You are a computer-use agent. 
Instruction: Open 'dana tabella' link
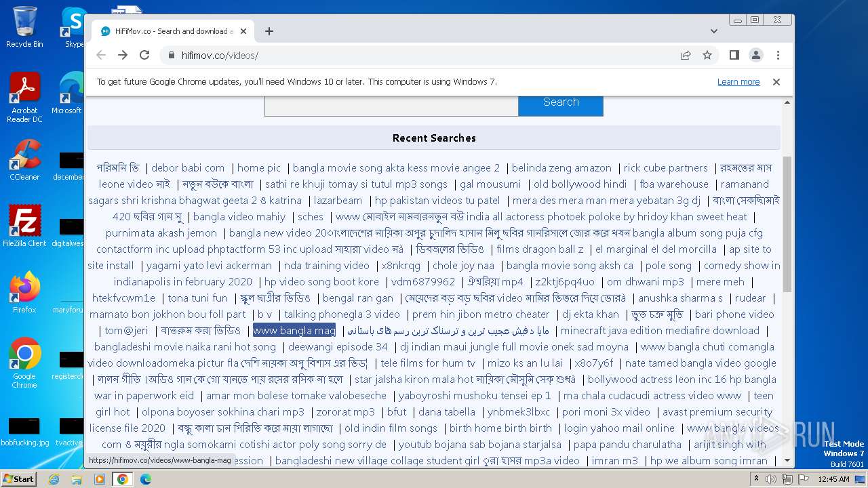[447, 412]
